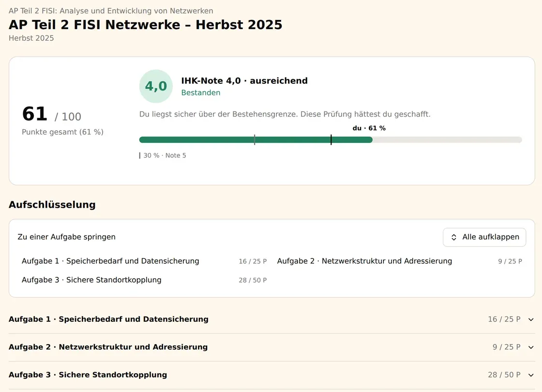Click the 4,0 grade badge circle

pos(156,86)
